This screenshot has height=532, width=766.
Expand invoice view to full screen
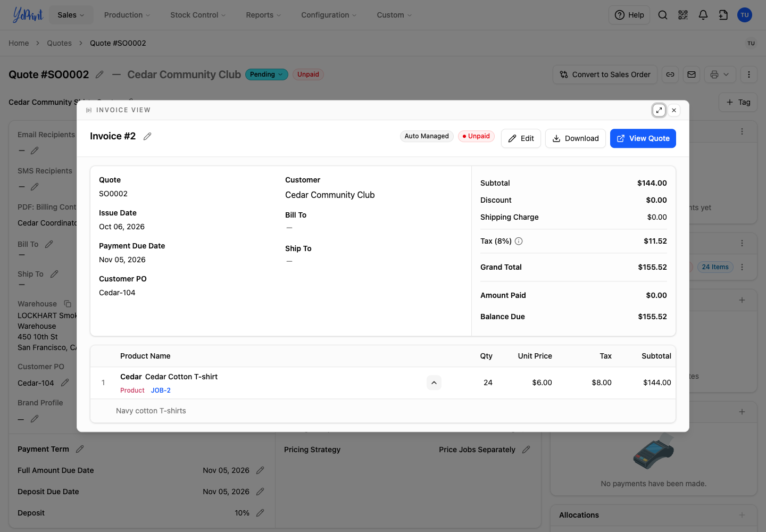[x=659, y=110]
